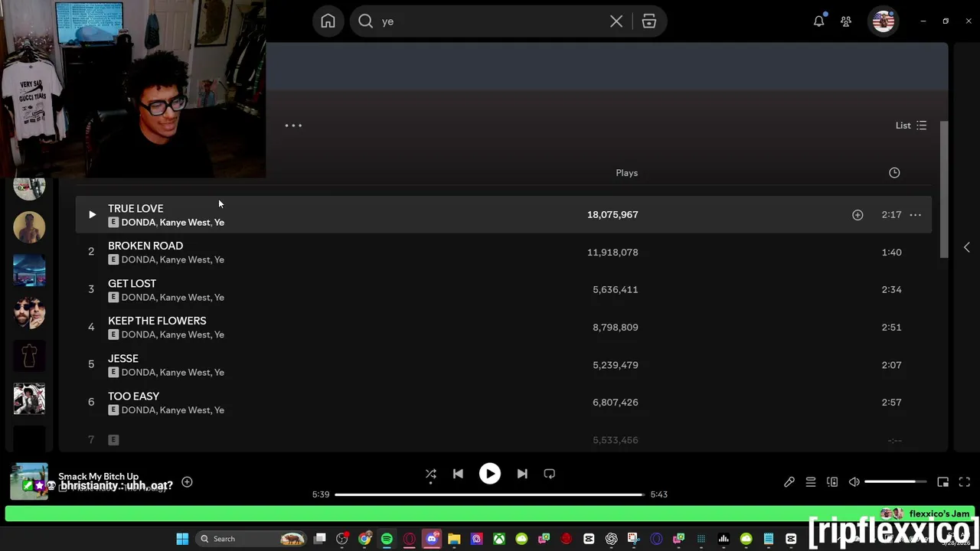Click the 2:51 duration of KEEP THE FLOWERS
The height and width of the screenshot is (551, 980).
[x=891, y=328]
